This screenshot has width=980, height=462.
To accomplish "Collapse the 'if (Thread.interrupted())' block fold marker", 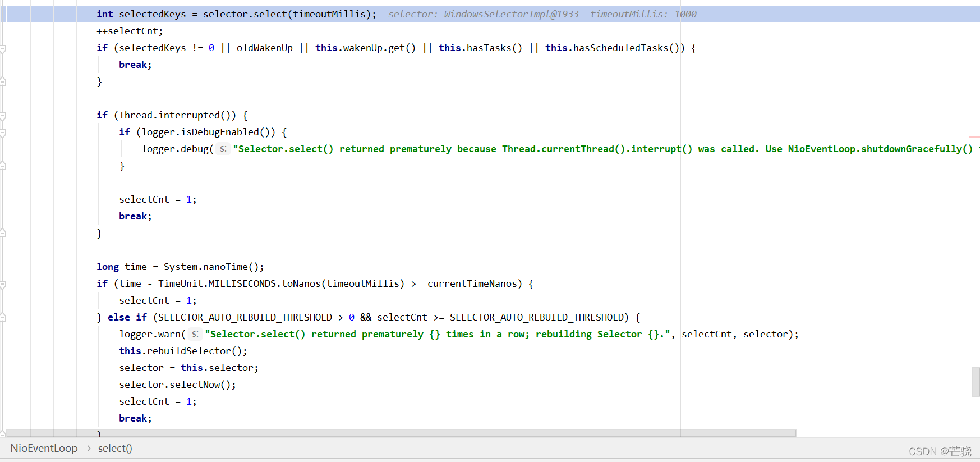I will point(3,116).
